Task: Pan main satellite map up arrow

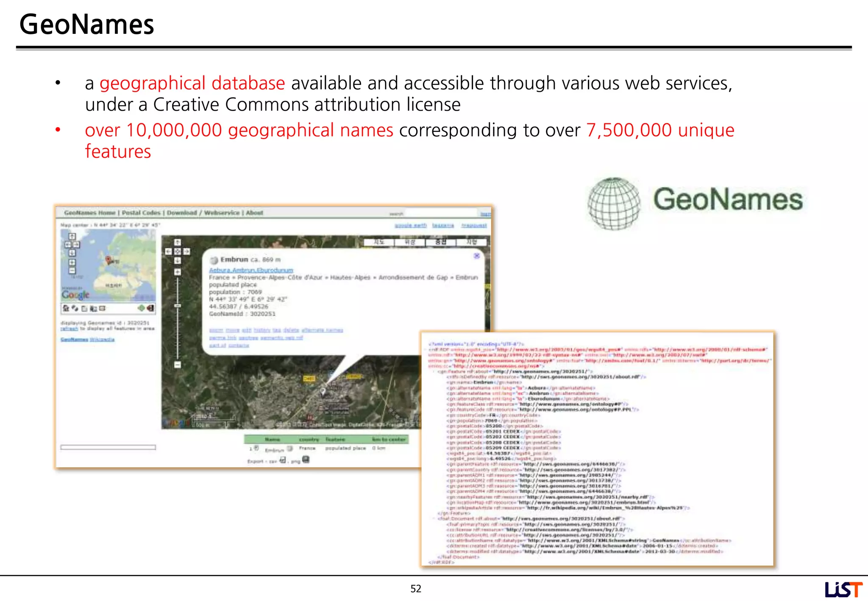Action: tap(178, 242)
